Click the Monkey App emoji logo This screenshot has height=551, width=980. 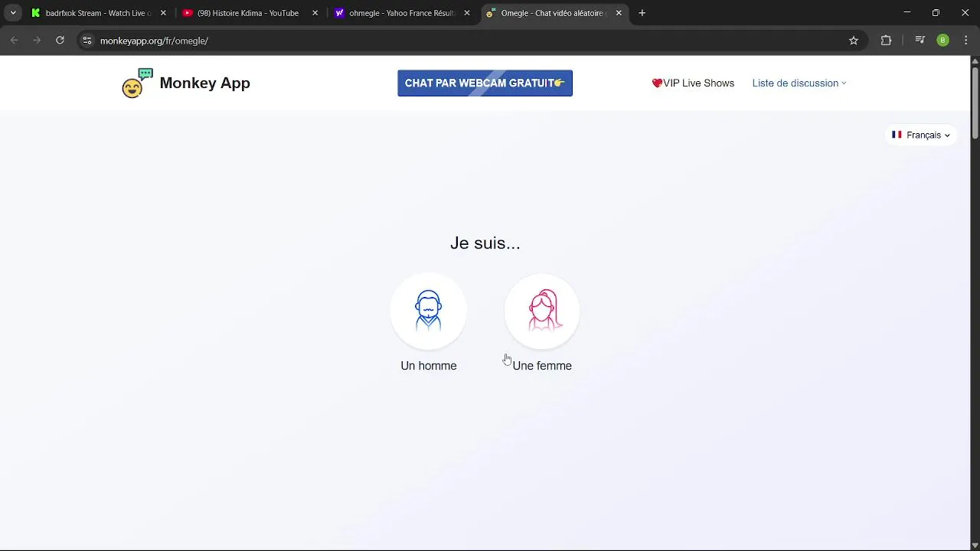pos(138,83)
